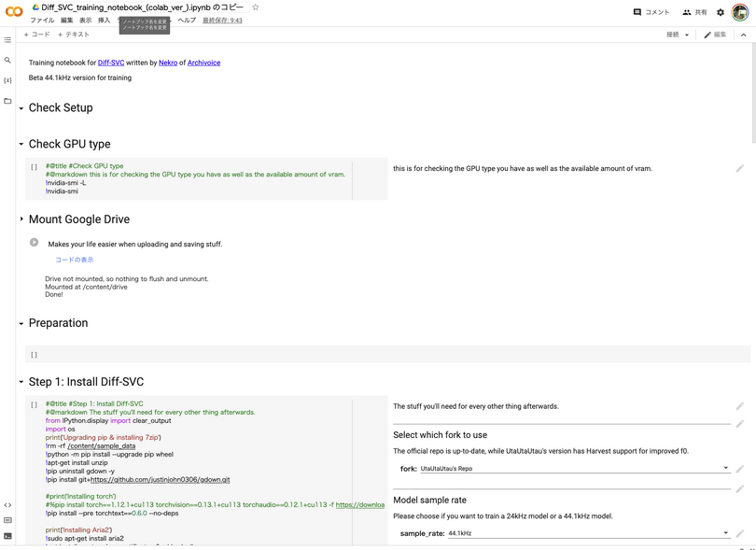Add a text cell with + テキスト
Screen dimensions: 756x550
click(x=74, y=35)
